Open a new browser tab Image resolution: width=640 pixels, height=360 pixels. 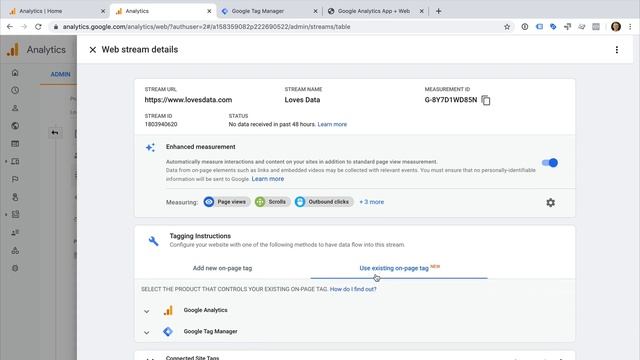click(438, 11)
